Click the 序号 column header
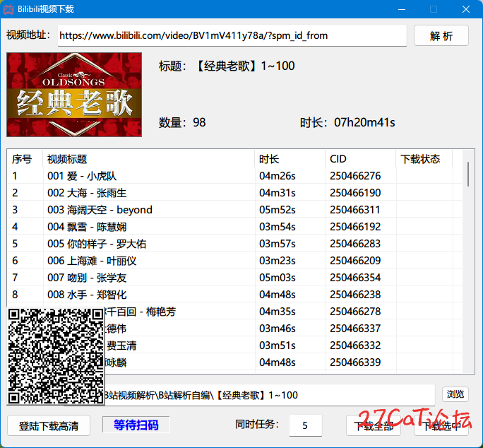 25,159
